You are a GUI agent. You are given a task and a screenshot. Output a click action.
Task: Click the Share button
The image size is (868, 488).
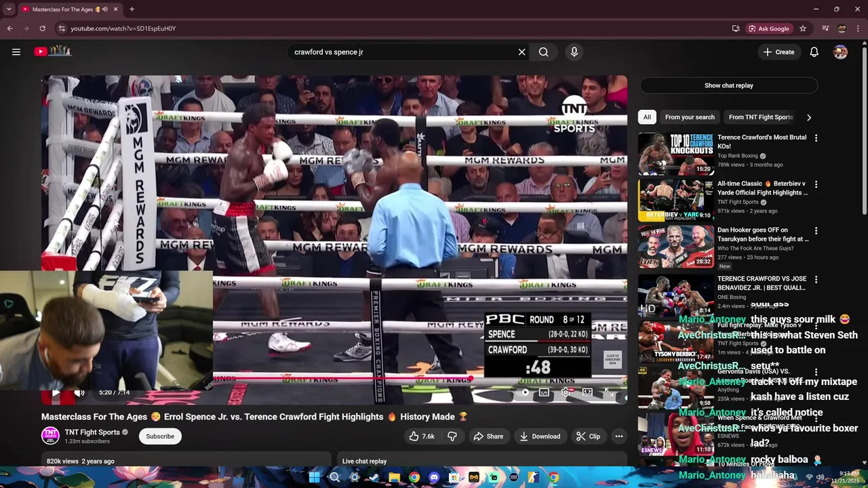(488, 436)
